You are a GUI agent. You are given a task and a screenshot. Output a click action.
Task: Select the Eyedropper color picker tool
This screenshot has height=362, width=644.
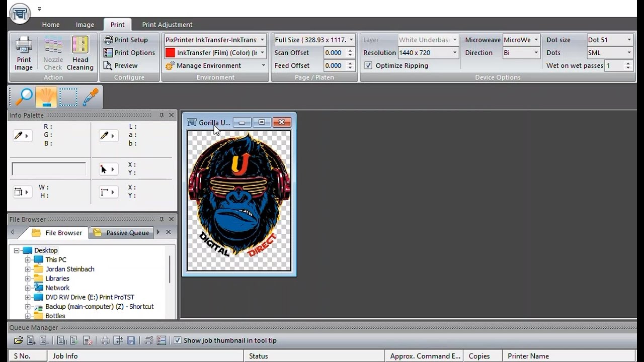(x=91, y=97)
